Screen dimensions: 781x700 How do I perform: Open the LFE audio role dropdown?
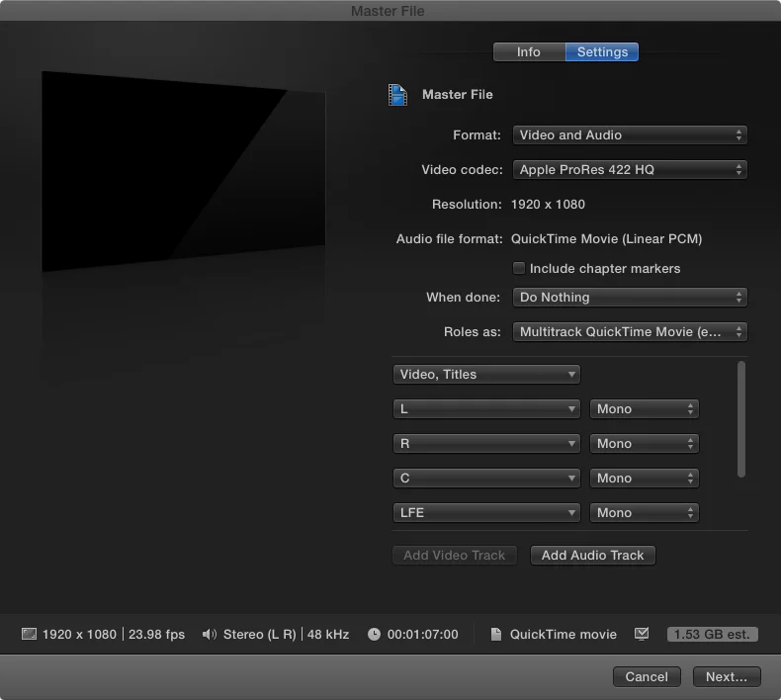(486, 513)
